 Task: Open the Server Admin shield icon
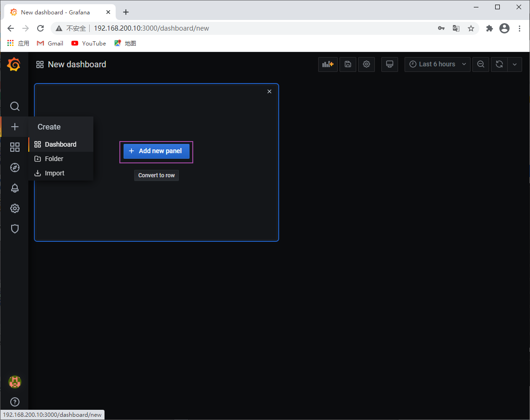[14, 229]
